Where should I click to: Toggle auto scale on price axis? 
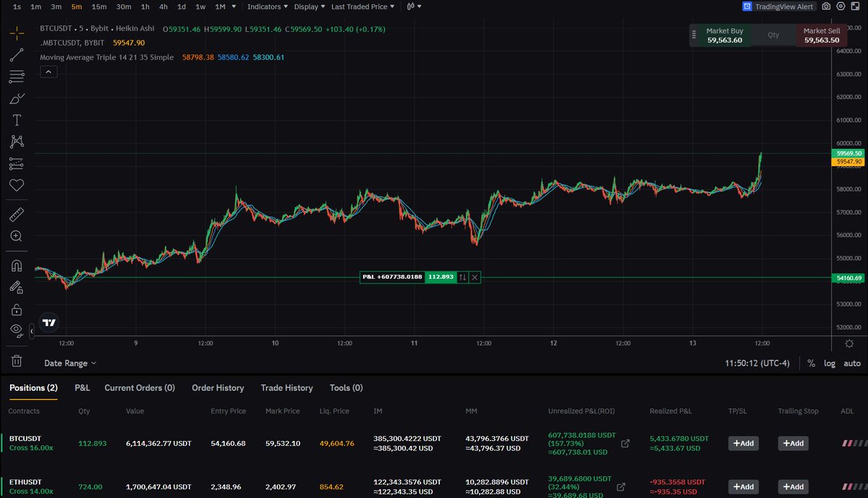(852, 364)
